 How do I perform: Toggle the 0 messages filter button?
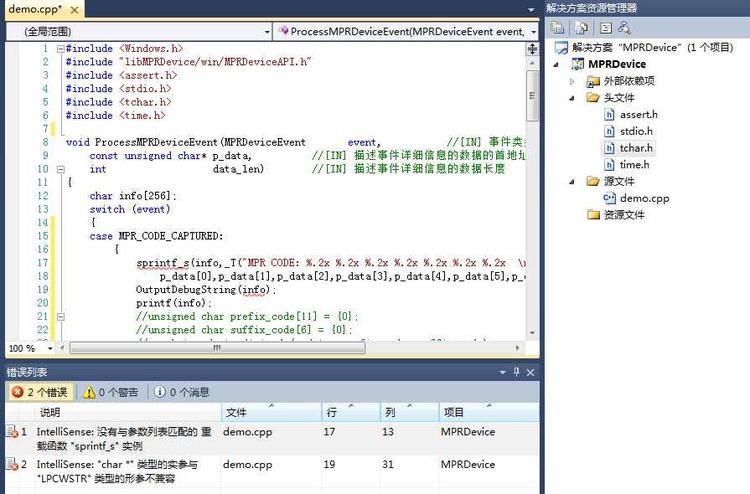(182, 392)
